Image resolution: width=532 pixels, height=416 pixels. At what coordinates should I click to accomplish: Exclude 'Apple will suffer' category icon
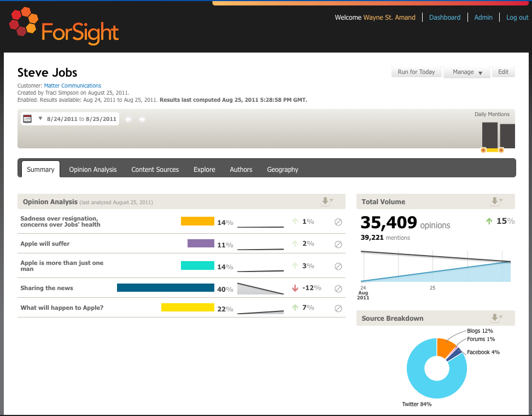click(338, 245)
